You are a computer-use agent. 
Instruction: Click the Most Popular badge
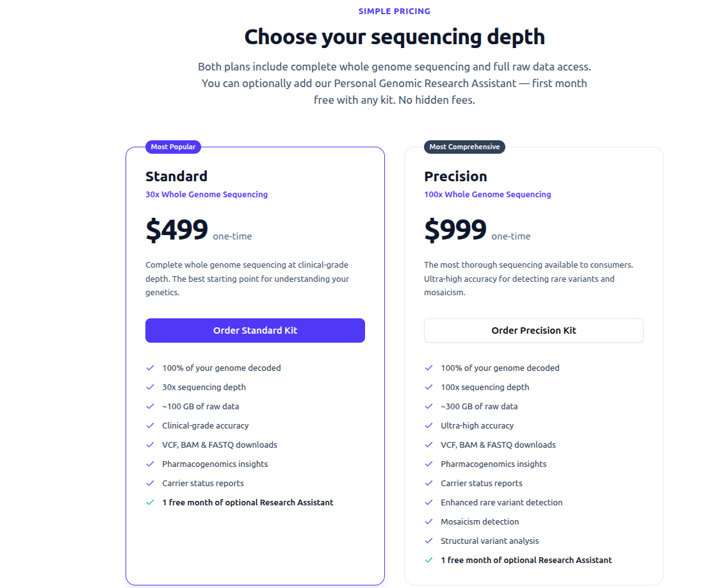pyautogui.click(x=173, y=147)
